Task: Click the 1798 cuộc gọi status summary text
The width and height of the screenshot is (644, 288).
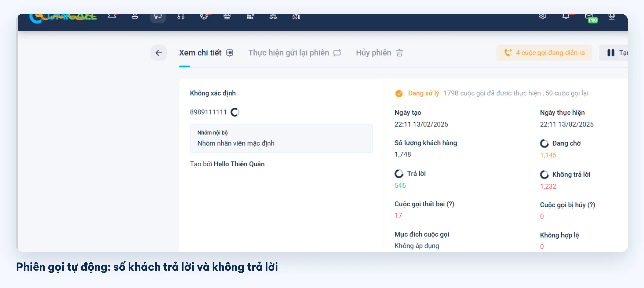Action: pos(516,93)
